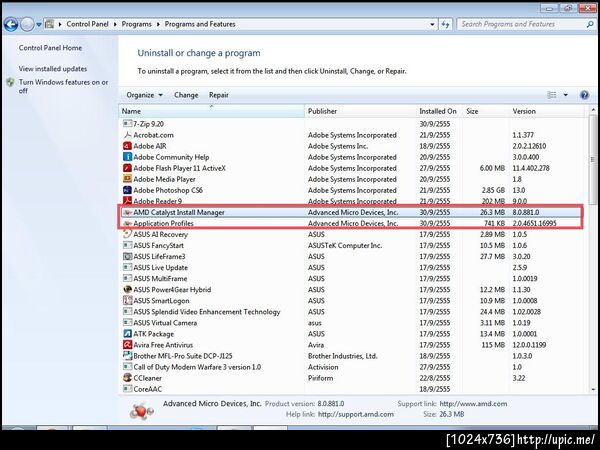Select the ASUS MultiFrame row

tap(351, 279)
